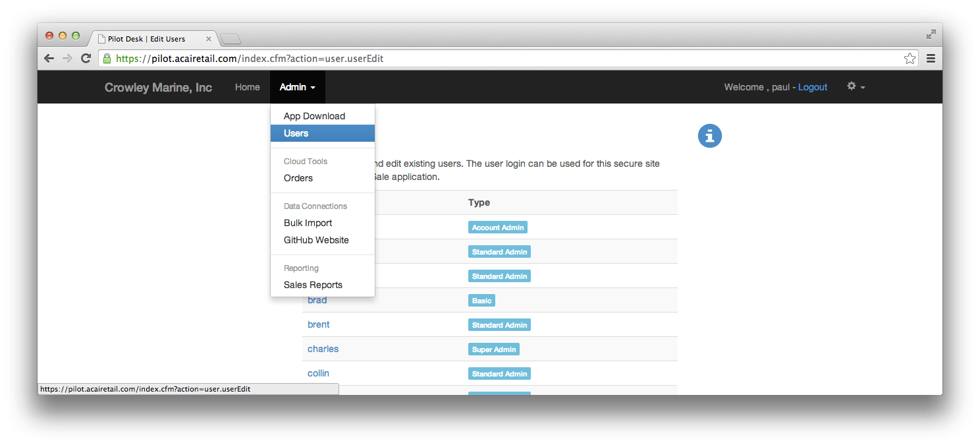This screenshot has height=447, width=980.
Task: Open the settings gear menu on the right
Action: [x=851, y=86]
